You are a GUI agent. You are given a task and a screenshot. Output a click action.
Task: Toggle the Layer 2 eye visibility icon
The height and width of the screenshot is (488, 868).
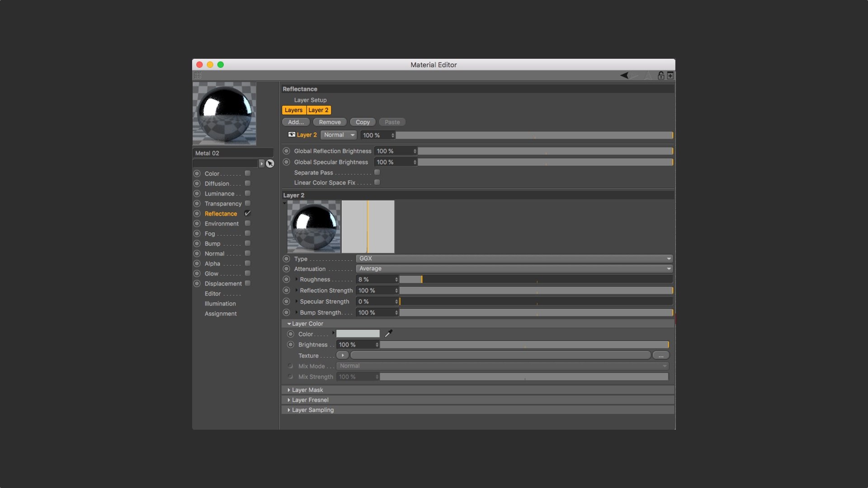pos(292,135)
